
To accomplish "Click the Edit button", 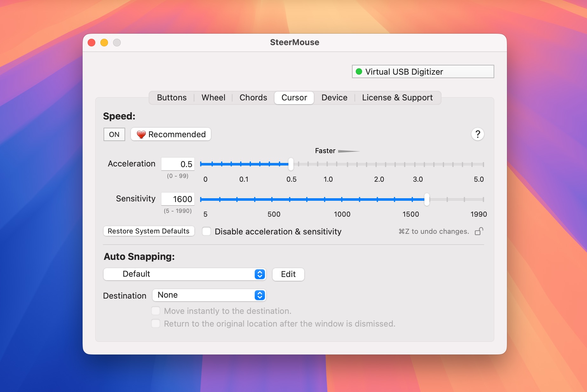I will tap(288, 274).
